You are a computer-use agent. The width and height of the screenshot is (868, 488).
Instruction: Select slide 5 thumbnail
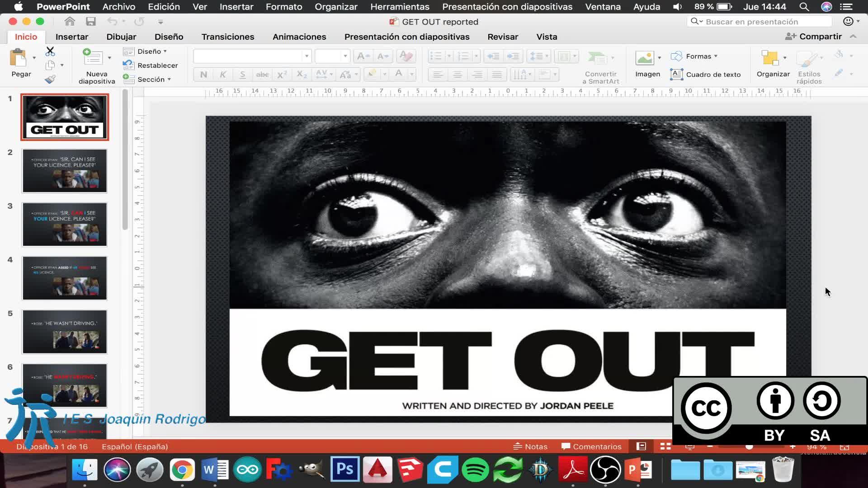[65, 332]
